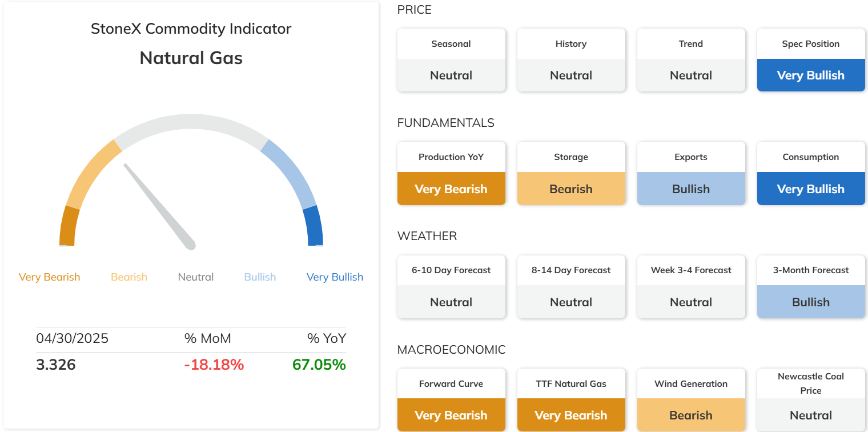Click the "Very Bearish" gauge legend label
The width and height of the screenshot is (868, 432).
[x=49, y=277]
